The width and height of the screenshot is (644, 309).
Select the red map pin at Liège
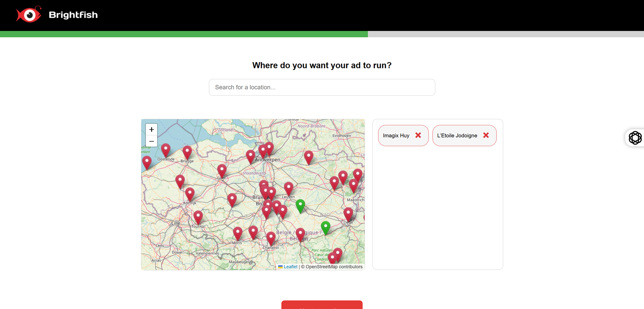tap(348, 214)
